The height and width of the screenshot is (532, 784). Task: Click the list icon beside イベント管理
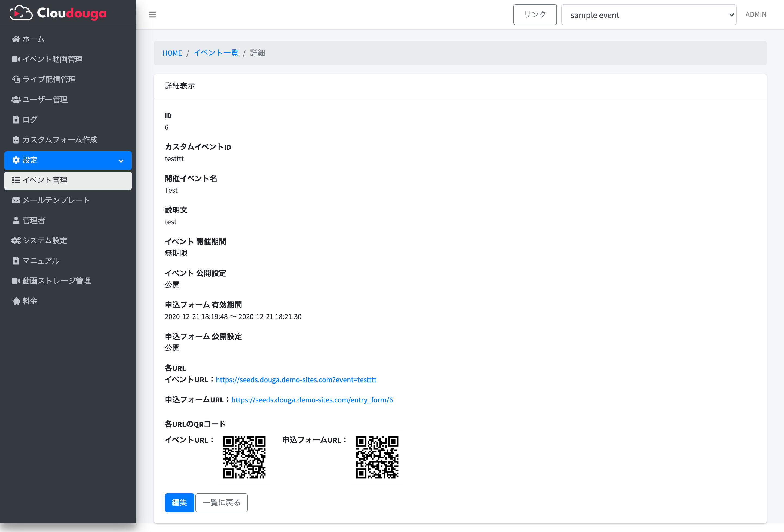coord(16,180)
